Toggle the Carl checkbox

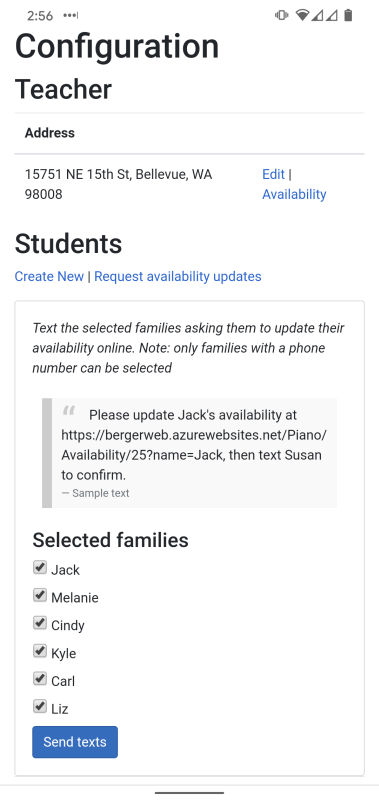[40, 679]
